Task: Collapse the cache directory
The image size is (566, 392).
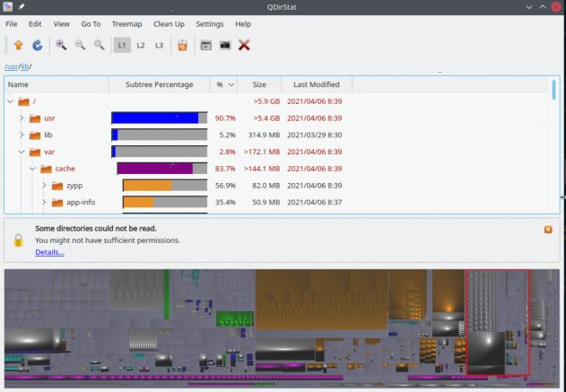Action: click(x=32, y=169)
